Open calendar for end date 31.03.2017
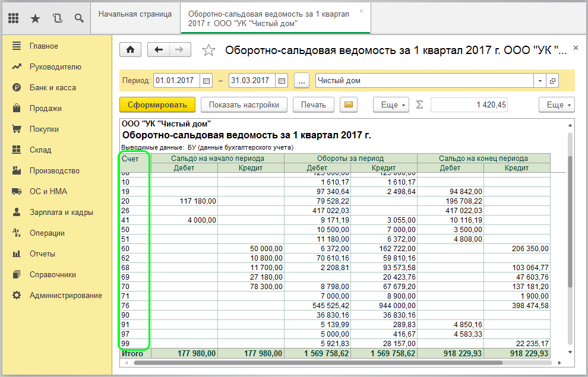This screenshot has width=588, height=377. (x=282, y=81)
